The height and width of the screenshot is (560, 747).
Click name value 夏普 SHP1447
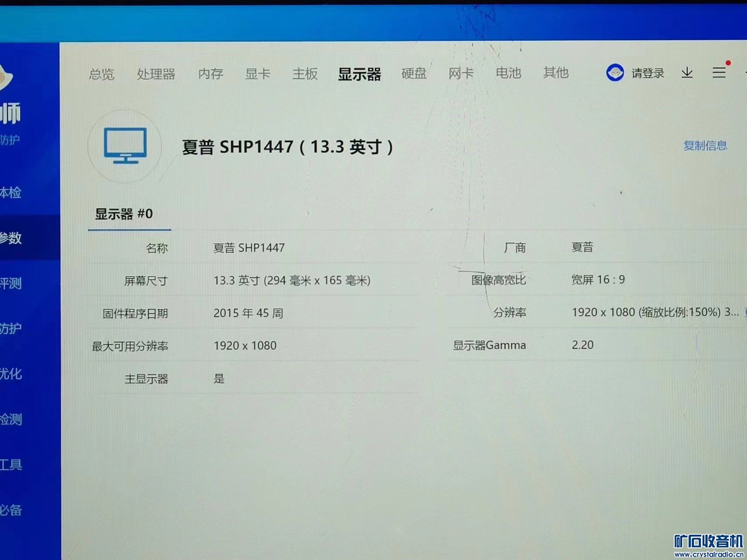[x=249, y=248]
